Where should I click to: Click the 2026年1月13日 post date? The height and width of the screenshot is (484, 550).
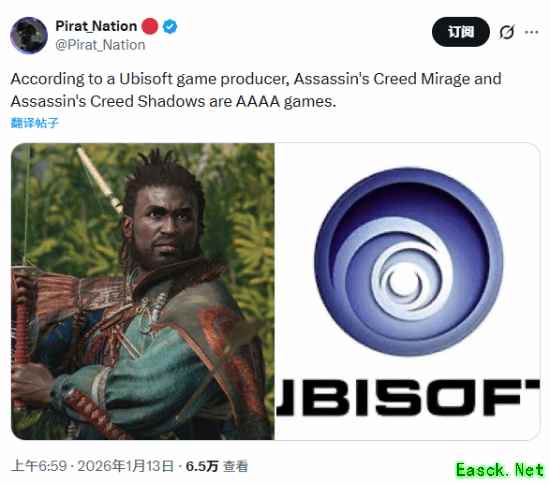(126, 466)
